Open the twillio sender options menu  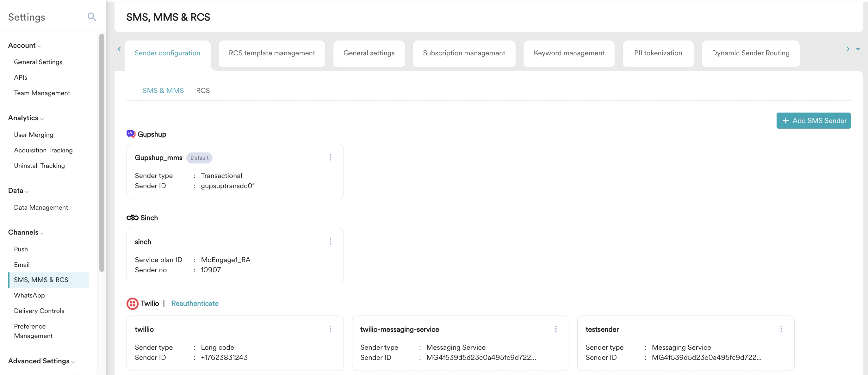(x=330, y=329)
